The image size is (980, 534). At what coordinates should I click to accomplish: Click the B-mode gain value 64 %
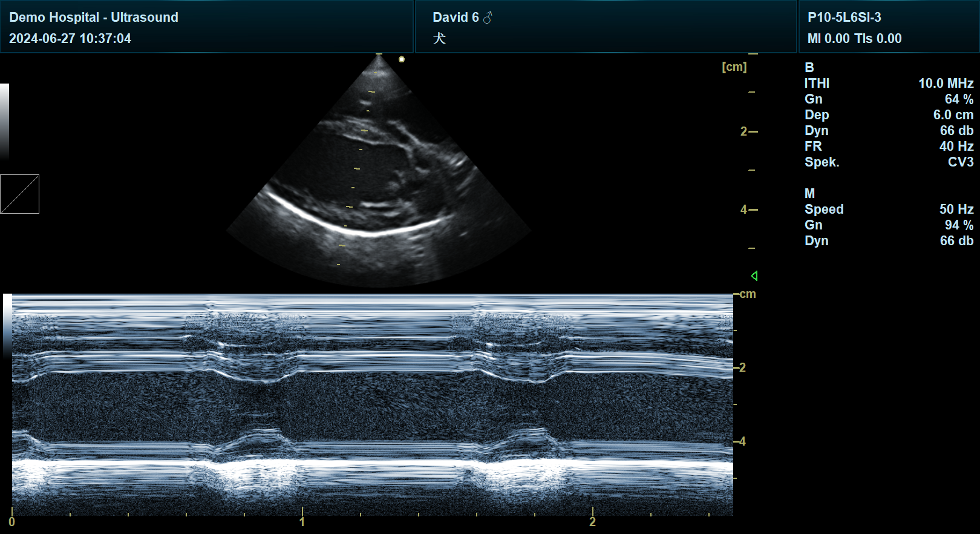tap(959, 99)
